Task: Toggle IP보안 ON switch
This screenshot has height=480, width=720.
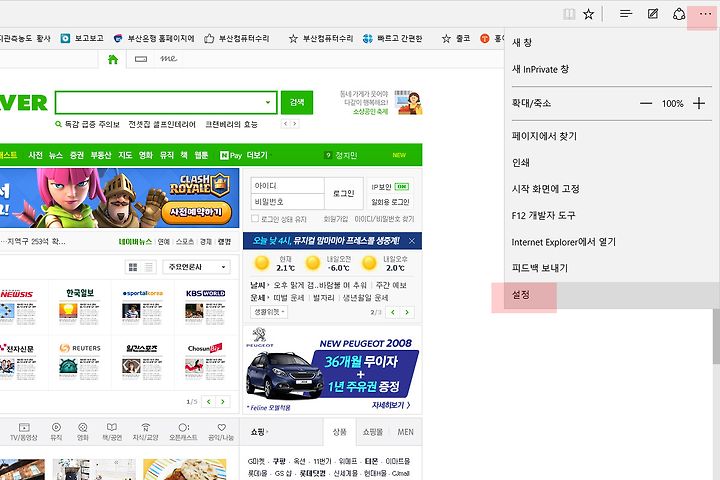Action: (402, 186)
